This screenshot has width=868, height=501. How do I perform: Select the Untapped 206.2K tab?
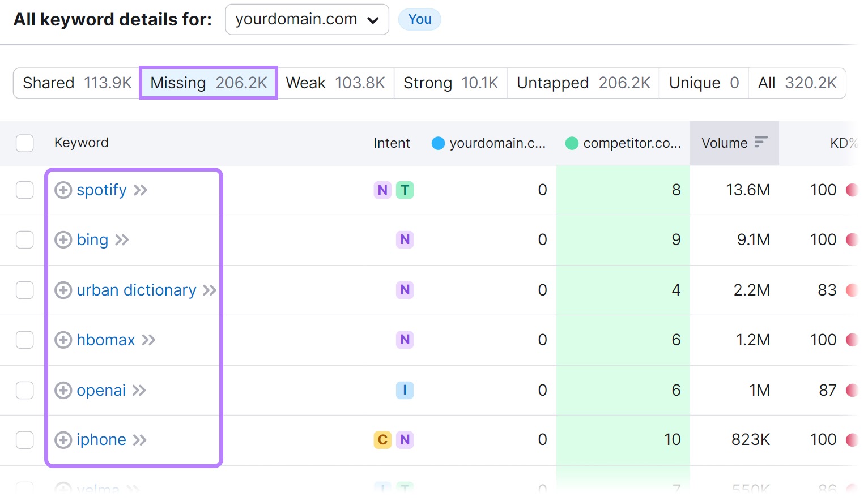click(583, 83)
